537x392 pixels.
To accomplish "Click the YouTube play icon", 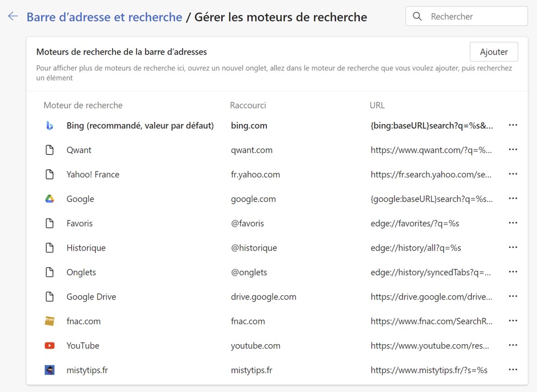I will pyautogui.click(x=50, y=346).
